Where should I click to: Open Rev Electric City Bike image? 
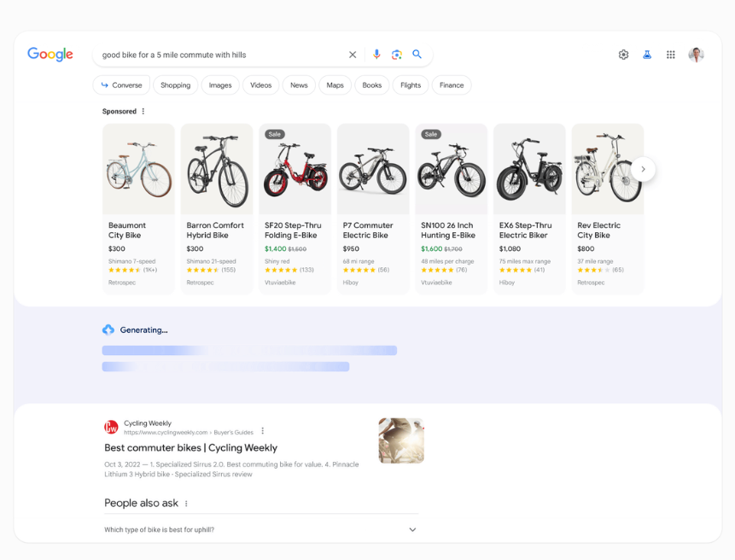pos(608,169)
